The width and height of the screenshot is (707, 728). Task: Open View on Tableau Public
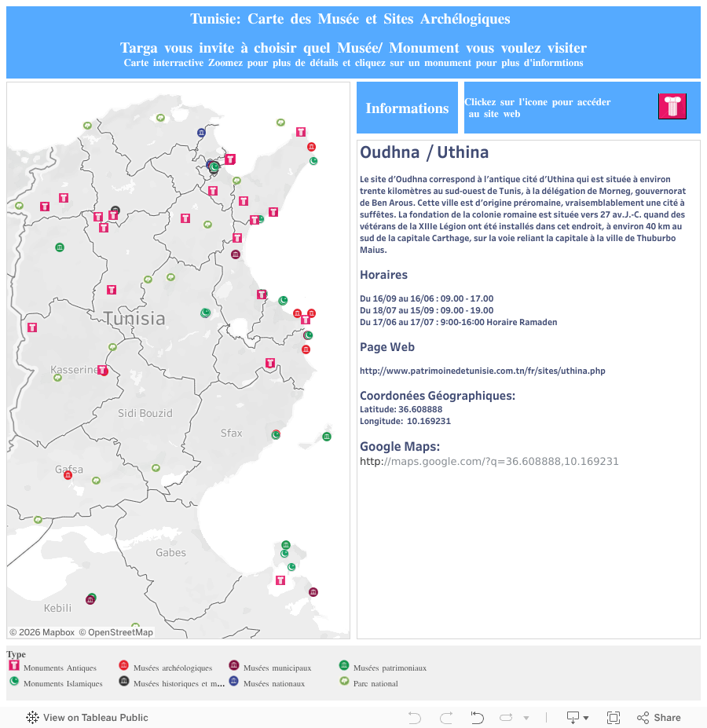coord(87,717)
